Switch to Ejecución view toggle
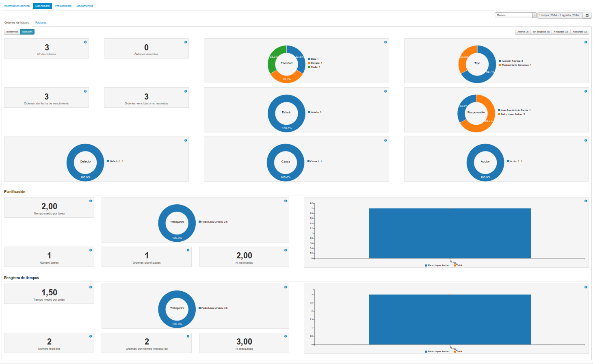The height and width of the screenshot is (364, 593). 27,32
